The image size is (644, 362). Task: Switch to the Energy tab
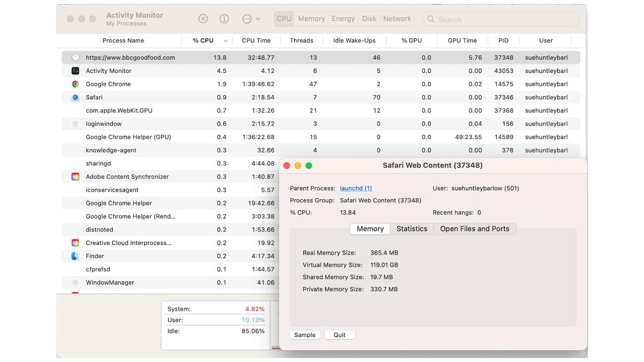343,19
